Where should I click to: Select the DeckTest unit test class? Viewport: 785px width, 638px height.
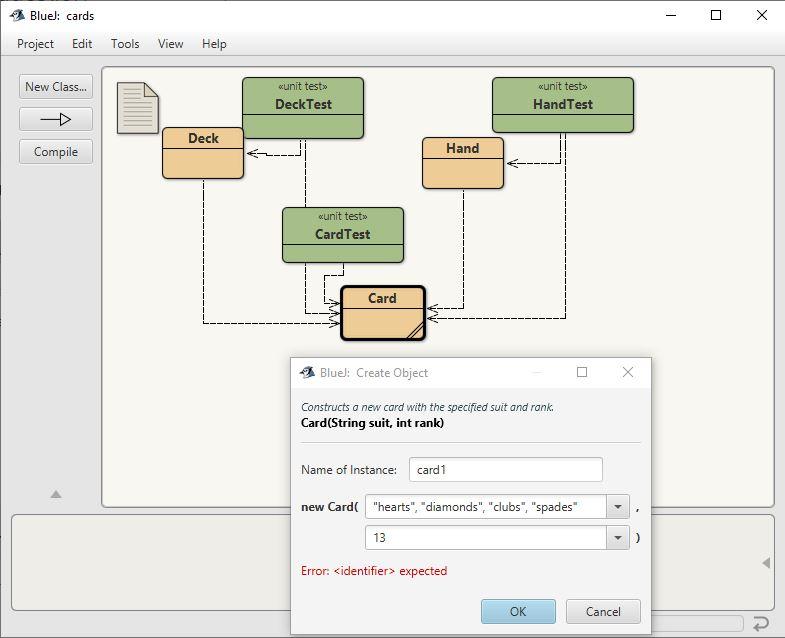(303, 108)
